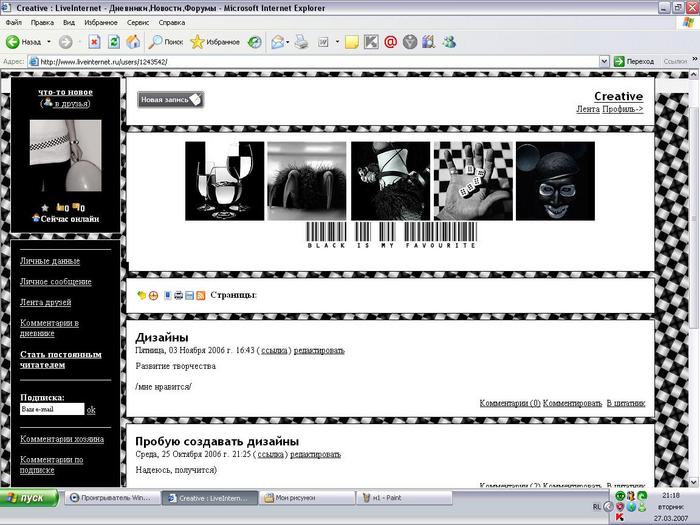This screenshot has height=525, width=700.
Task: Click the RSS orange feed icon
Action: [x=201, y=295]
